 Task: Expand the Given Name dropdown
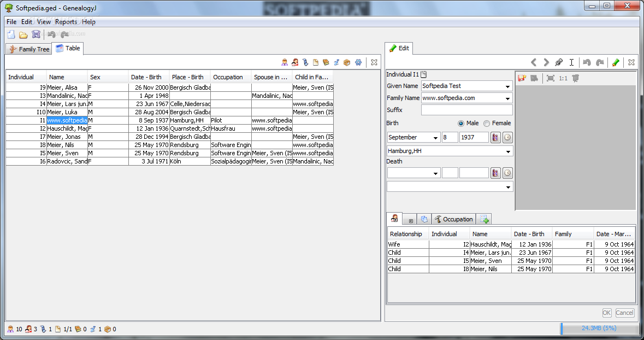point(507,86)
